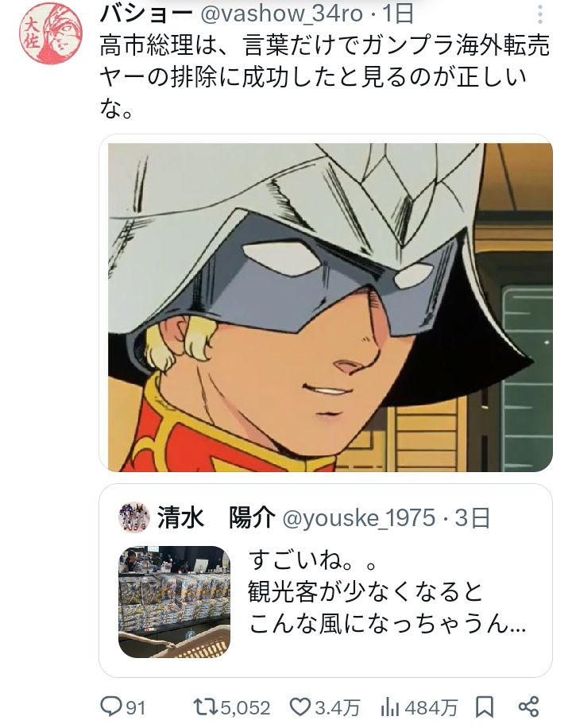View the 5,052 reposts count

point(245,708)
